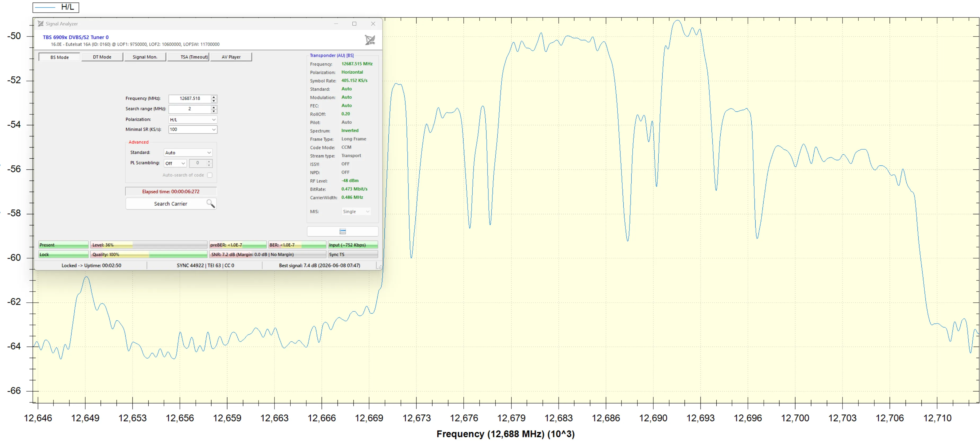Screen dimensions: 980x443
Task: Open the Advanced Standard dropdown
Action: (x=209, y=153)
